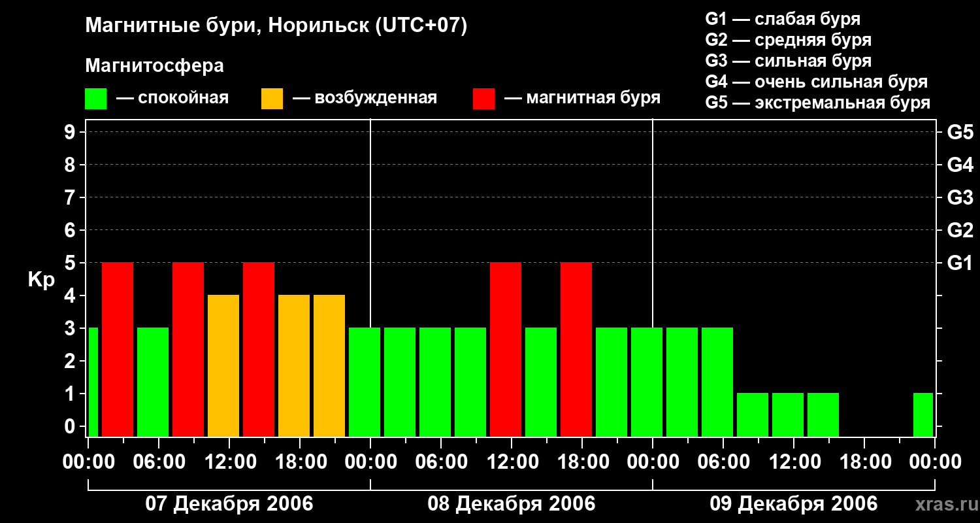Click the '08 Декабря 2006' date label

(512, 504)
